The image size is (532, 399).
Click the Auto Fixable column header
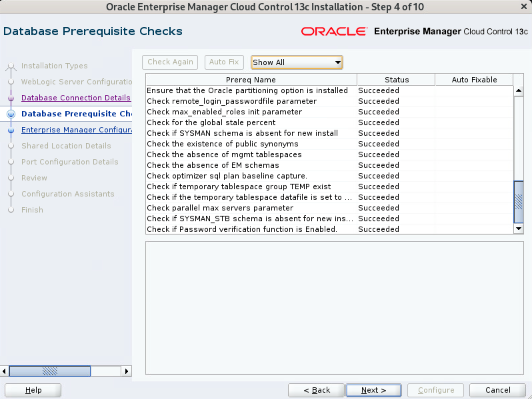pos(474,80)
